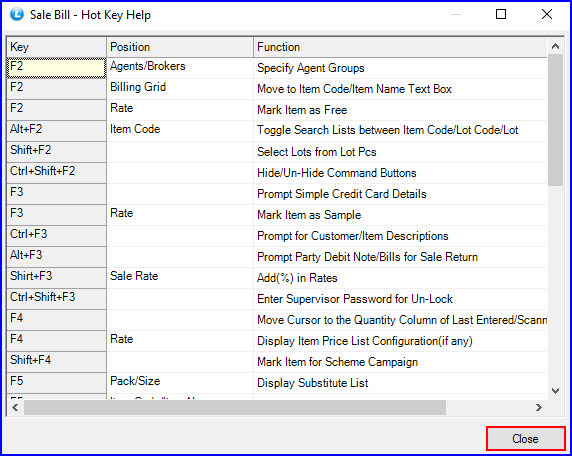Select the Ctrl+Shift+F2 key cell
Viewport: 572px width, 456px height.
click(x=57, y=173)
